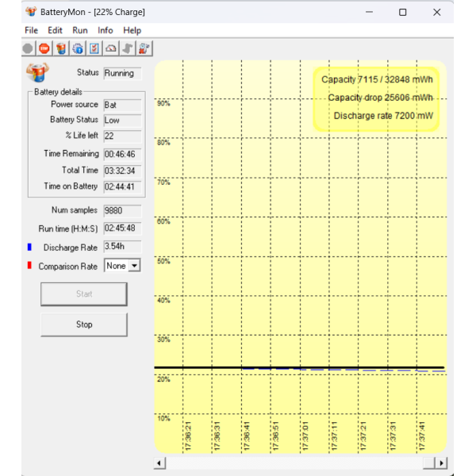Open the File menu

tap(31, 30)
